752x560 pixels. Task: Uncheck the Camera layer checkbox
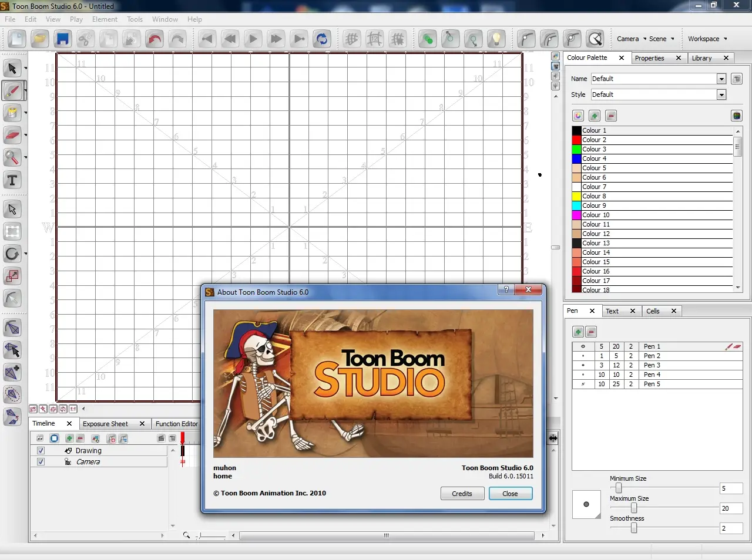click(x=41, y=462)
